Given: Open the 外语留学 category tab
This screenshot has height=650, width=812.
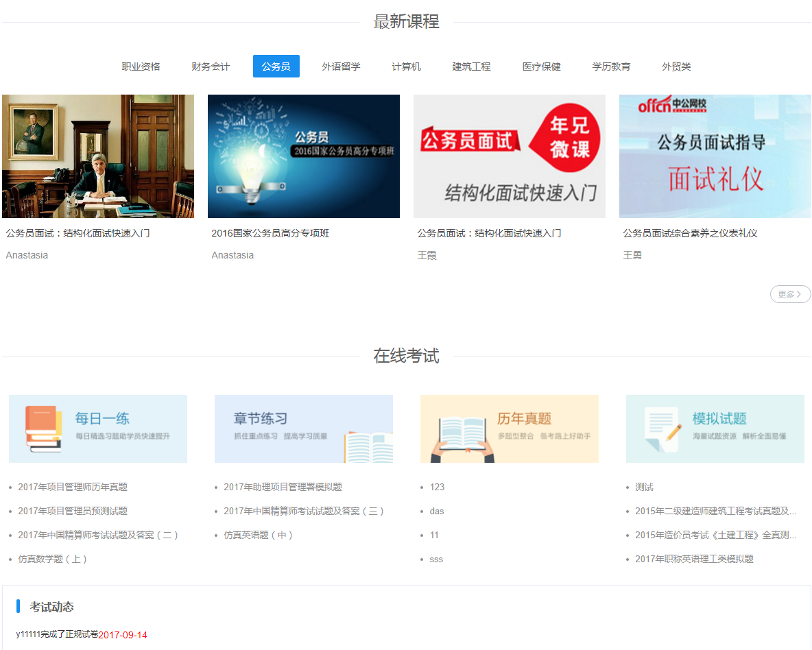Looking at the screenshot, I should pyautogui.click(x=341, y=67).
